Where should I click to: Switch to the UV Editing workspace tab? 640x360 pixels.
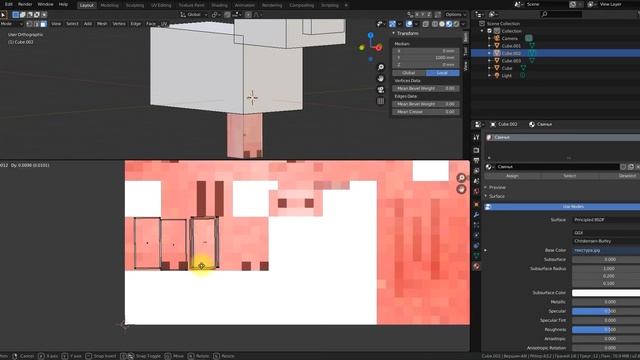161,5
